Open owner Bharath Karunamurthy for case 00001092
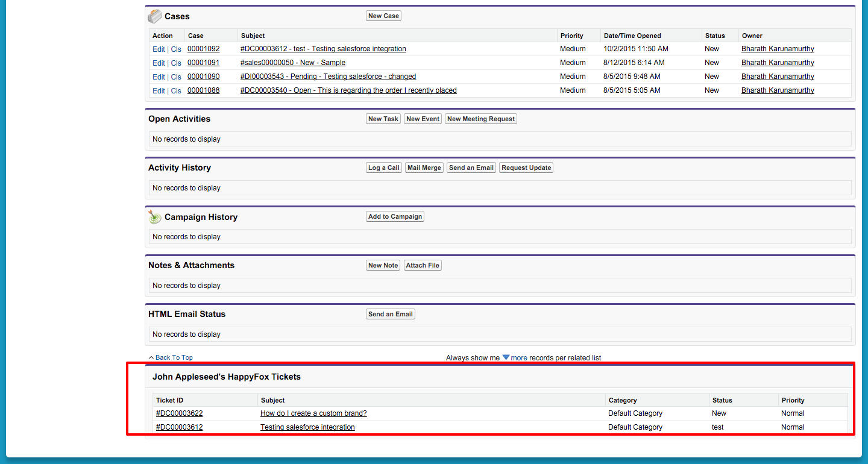Image resolution: width=868 pixels, height=464 pixels. [778, 49]
